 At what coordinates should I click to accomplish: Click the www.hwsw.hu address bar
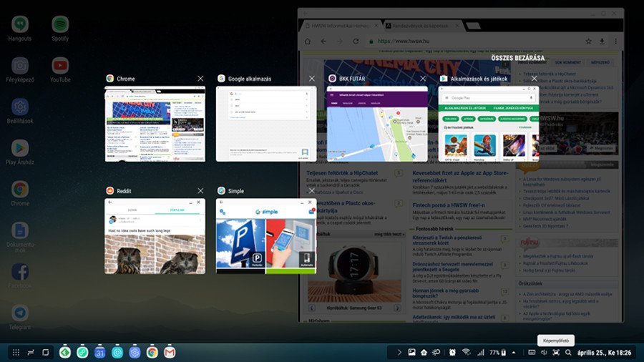click(x=472, y=41)
